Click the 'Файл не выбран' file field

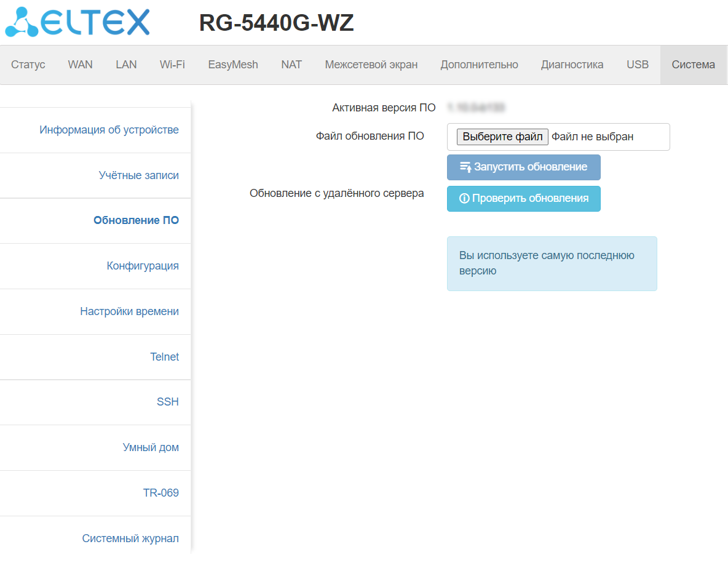pyautogui.click(x=558, y=137)
